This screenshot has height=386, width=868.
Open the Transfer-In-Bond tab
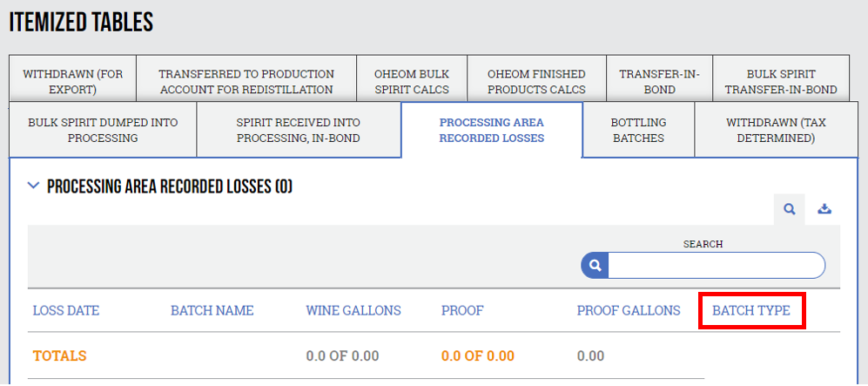click(x=659, y=82)
